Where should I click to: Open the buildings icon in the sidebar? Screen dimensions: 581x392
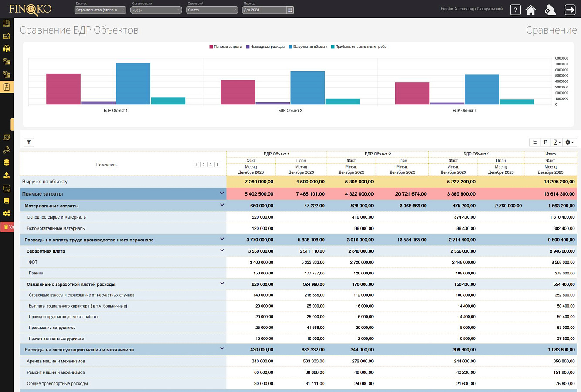point(7,23)
